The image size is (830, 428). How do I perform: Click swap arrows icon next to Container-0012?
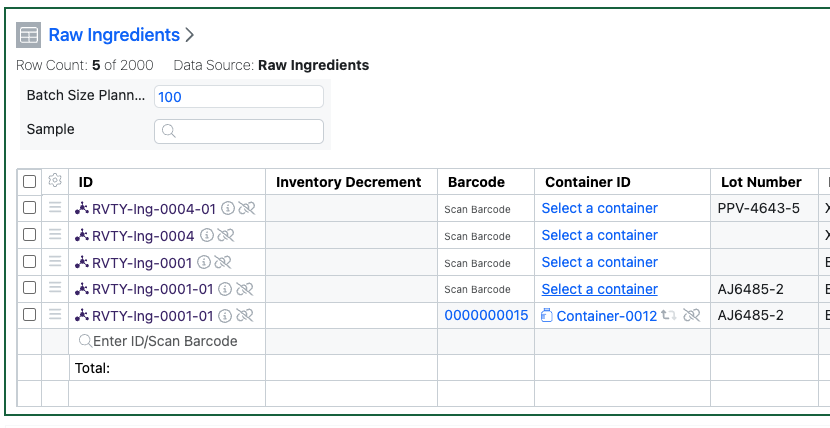click(669, 315)
